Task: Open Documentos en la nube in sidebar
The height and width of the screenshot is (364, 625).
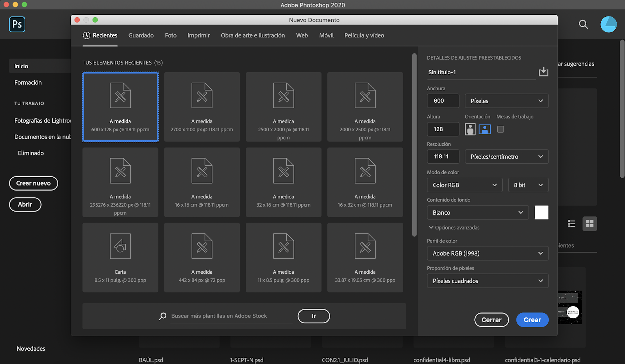Action: click(x=43, y=137)
